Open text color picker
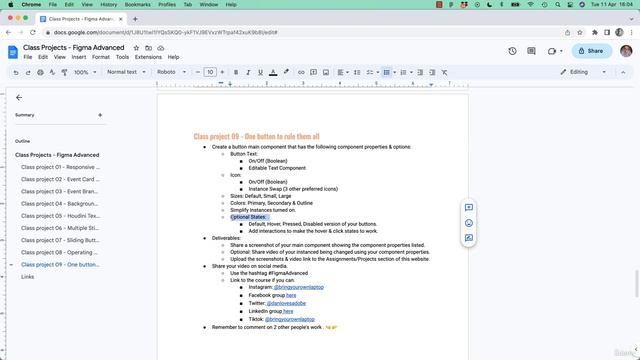Image resolution: width=640 pixels, height=360 pixels. [273, 72]
